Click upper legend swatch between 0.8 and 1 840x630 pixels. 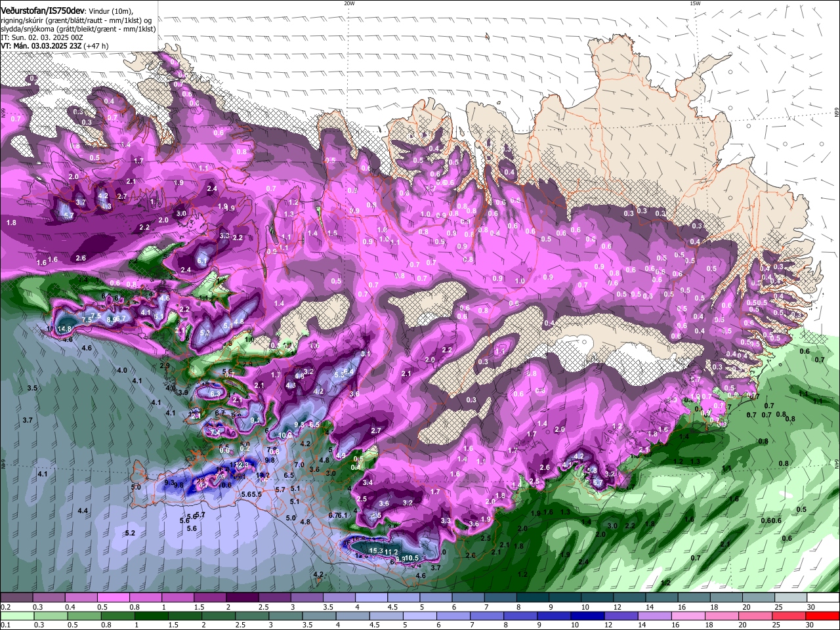pos(145,598)
